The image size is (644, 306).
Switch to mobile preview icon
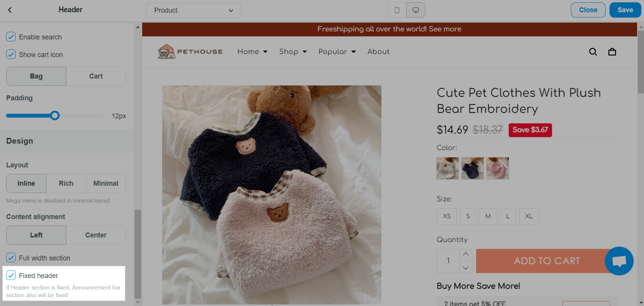pos(397,10)
